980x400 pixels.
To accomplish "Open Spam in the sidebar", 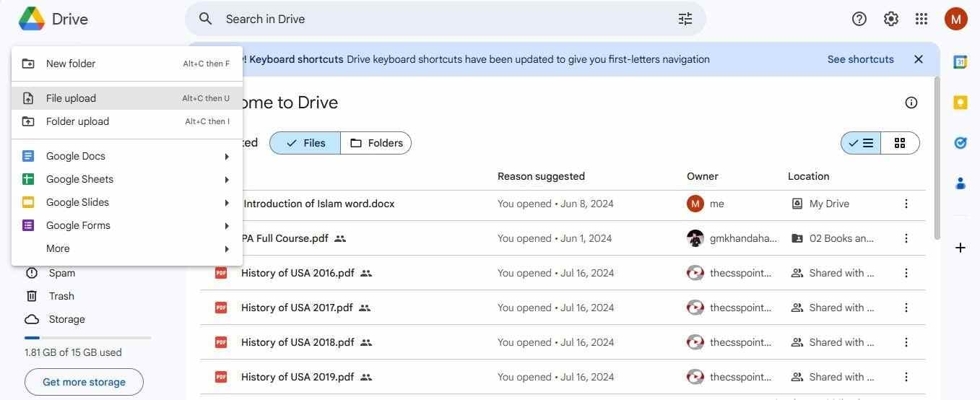I will (x=62, y=273).
